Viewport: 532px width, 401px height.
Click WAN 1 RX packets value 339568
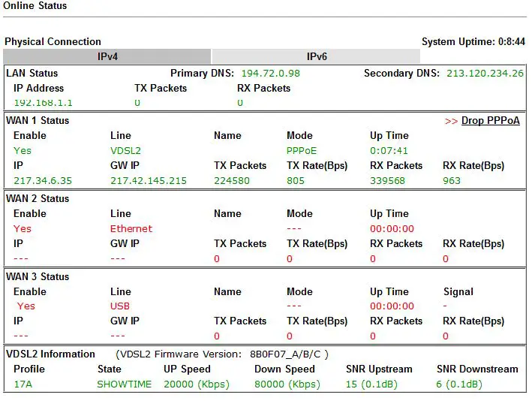[387, 181]
